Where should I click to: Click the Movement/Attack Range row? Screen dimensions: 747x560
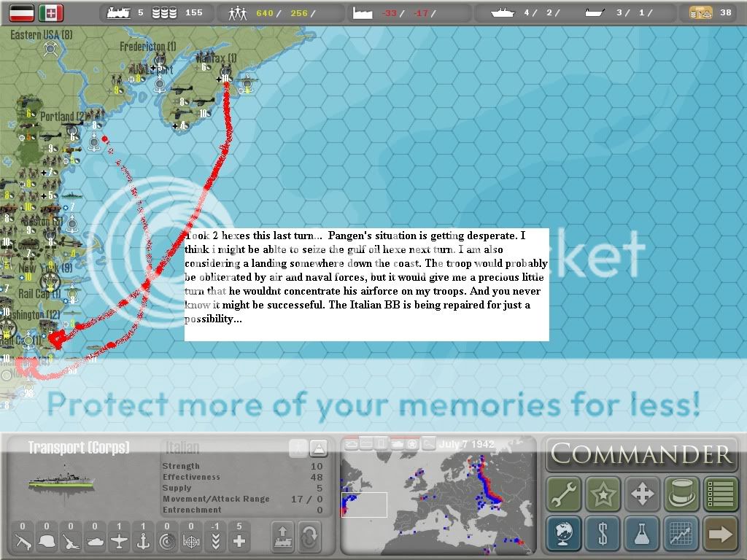click(242, 499)
